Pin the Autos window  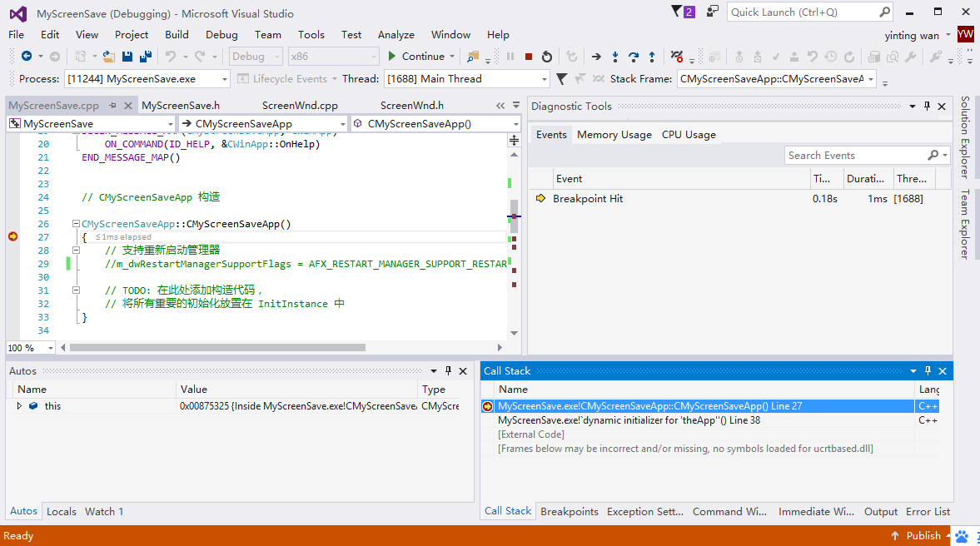pos(448,370)
